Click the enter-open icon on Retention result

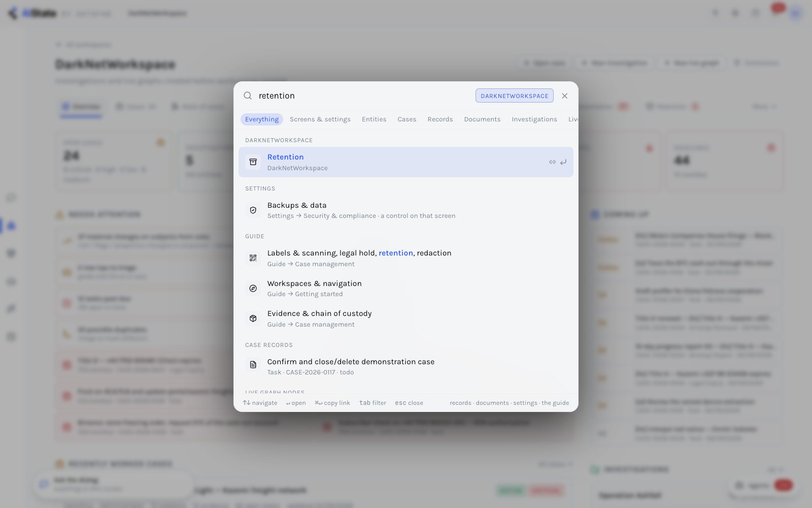click(x=563, y=162)
